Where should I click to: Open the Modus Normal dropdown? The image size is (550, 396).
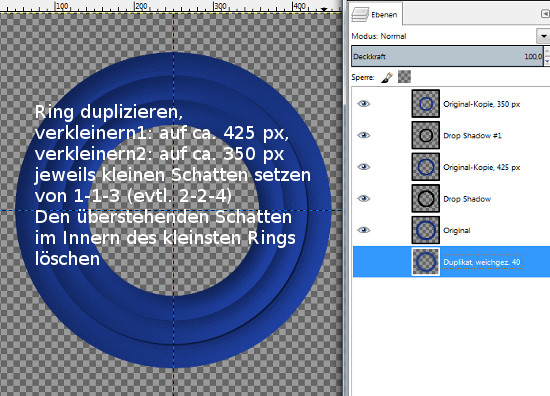tap(543, 36)
